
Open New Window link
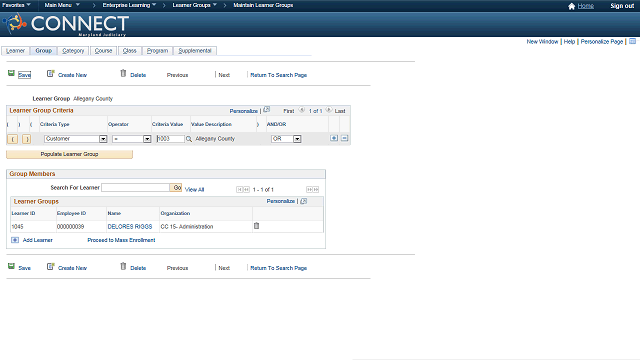click(x=542, y=42)
